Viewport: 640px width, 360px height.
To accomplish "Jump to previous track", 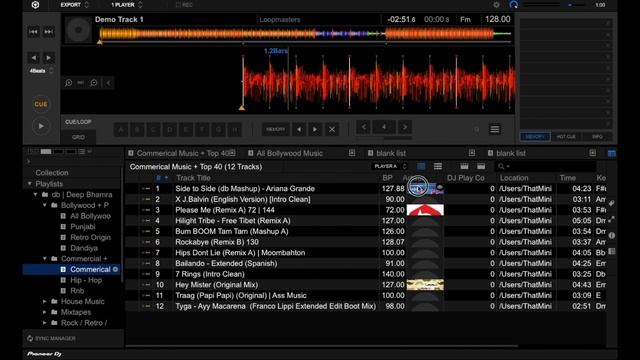I will coord(33,32).
